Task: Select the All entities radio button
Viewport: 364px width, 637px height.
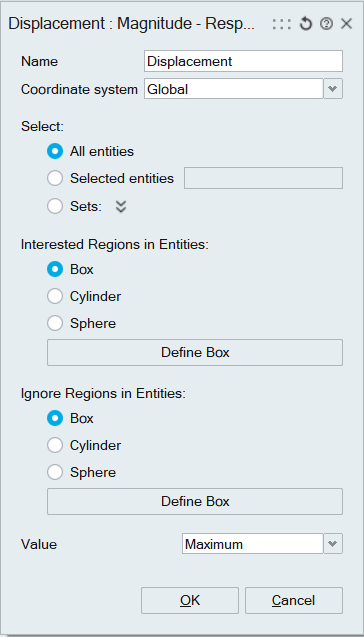Action: [x=55, y=152]
